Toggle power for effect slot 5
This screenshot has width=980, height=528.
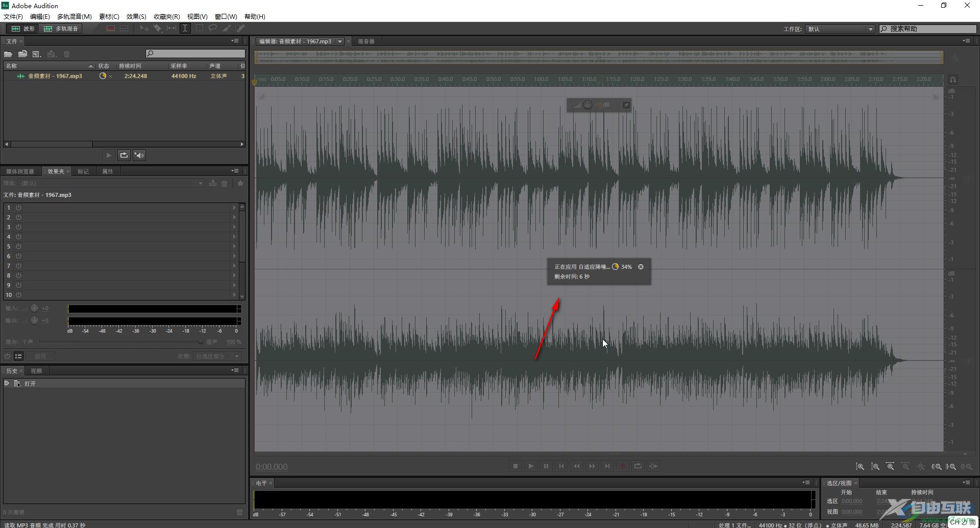(18, 246)
